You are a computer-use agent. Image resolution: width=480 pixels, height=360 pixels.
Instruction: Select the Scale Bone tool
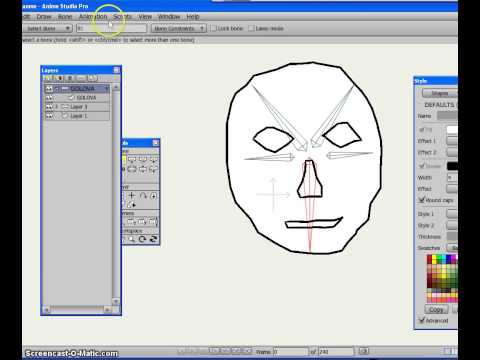pos(143,159)
